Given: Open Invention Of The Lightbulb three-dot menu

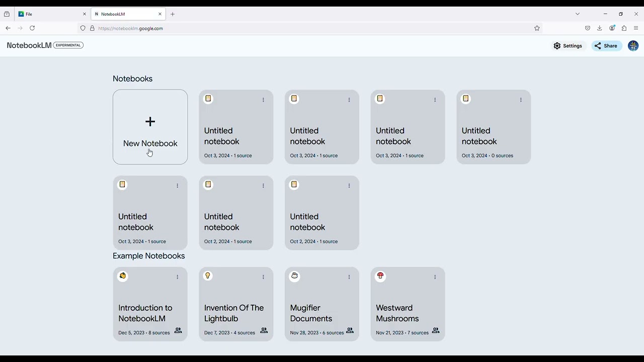Looking at the screenshot, I should click(263, 277).
